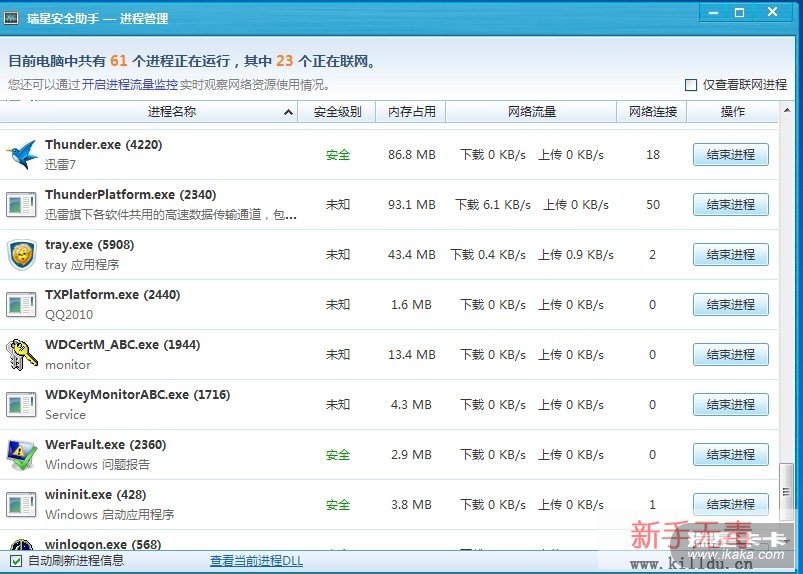Click the 迅雷7 description text
The width and height of the screenshot is (803, 574).
pos(60,164)
